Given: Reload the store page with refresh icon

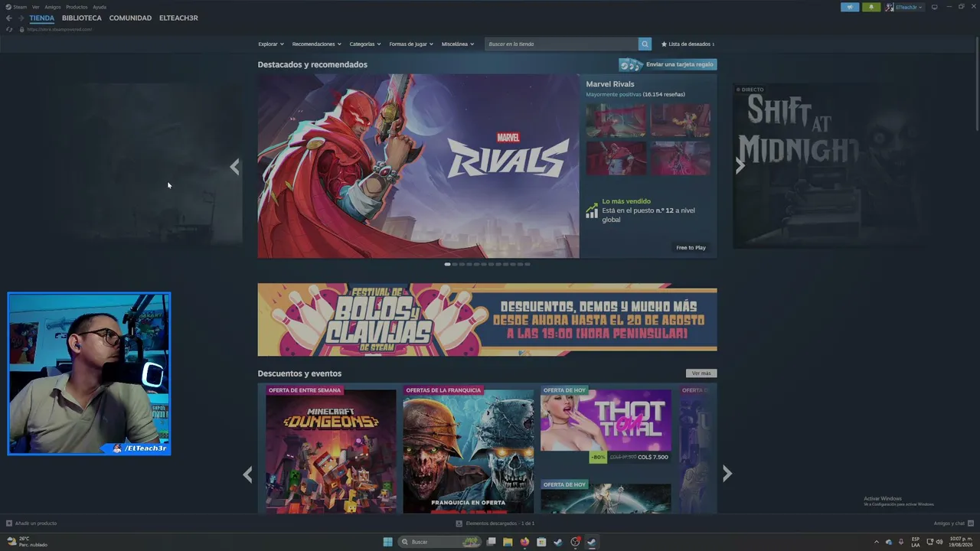Looking at the screenshot, I should 9,29.
